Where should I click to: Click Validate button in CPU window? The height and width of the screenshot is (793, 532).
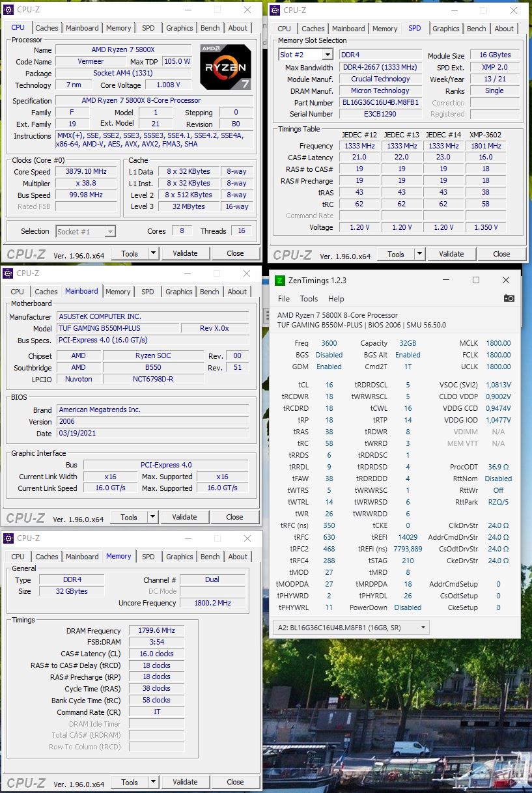(x=185, y=253)
